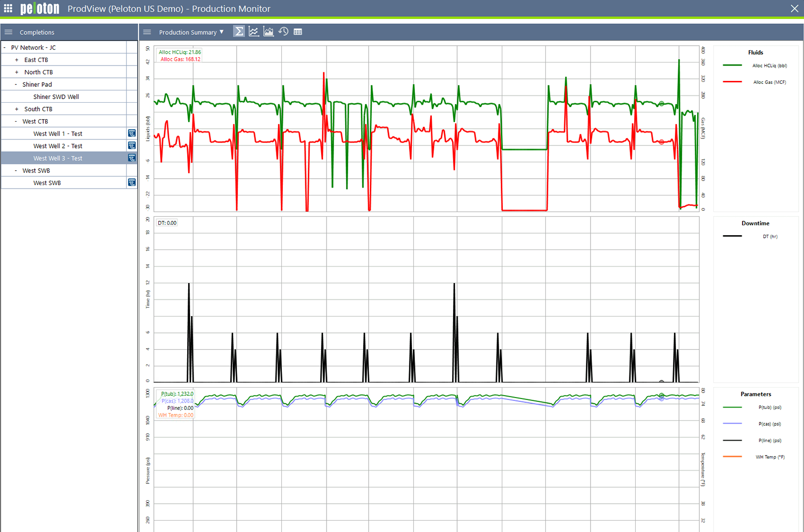Open the line chart view icon

tap(254, 32)
